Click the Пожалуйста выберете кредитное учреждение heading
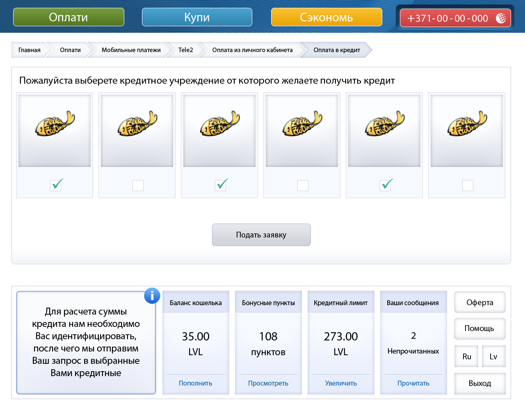Viewport: 525px width, 420px height. [207, 81]
